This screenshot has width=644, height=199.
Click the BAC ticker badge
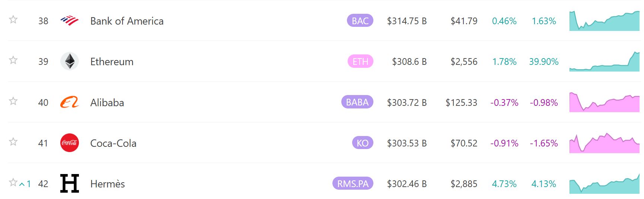360,21
